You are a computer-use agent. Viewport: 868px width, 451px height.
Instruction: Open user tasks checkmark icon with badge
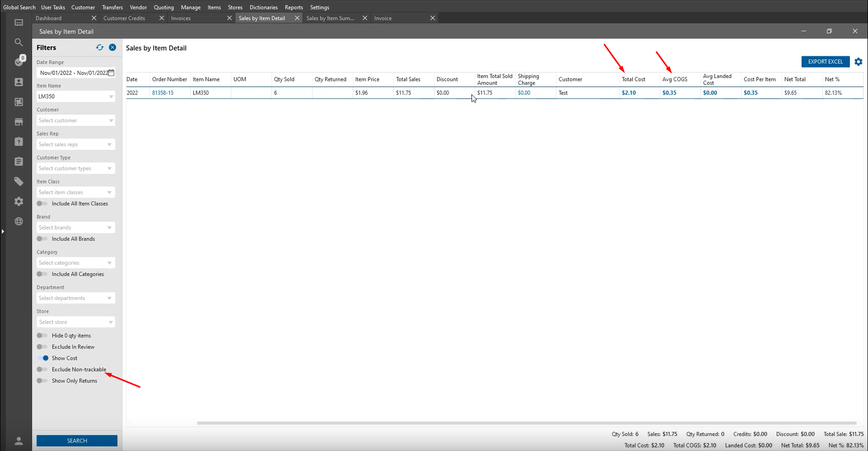coord(19,62)
